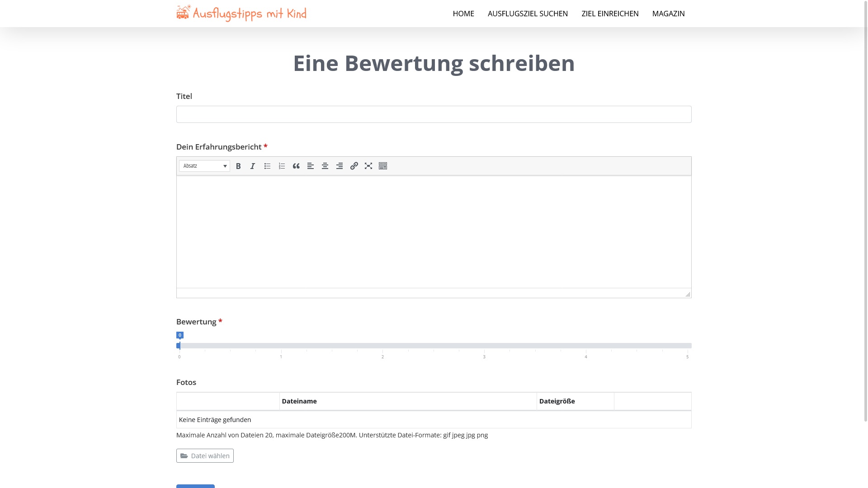Open the Absatz paragraph format dropdown
Screen dimensions: 868x488
tap(204, 166)
